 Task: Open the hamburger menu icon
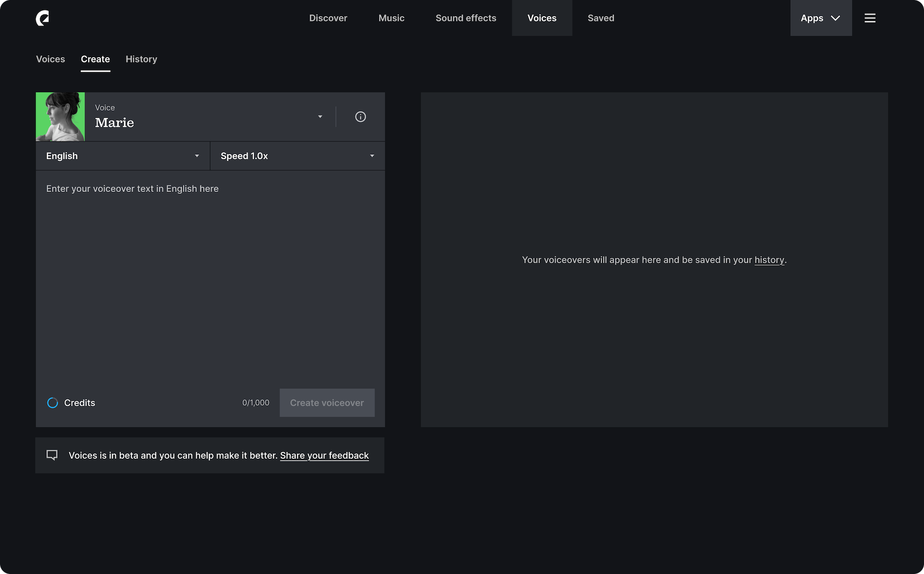tap(870, 18)
